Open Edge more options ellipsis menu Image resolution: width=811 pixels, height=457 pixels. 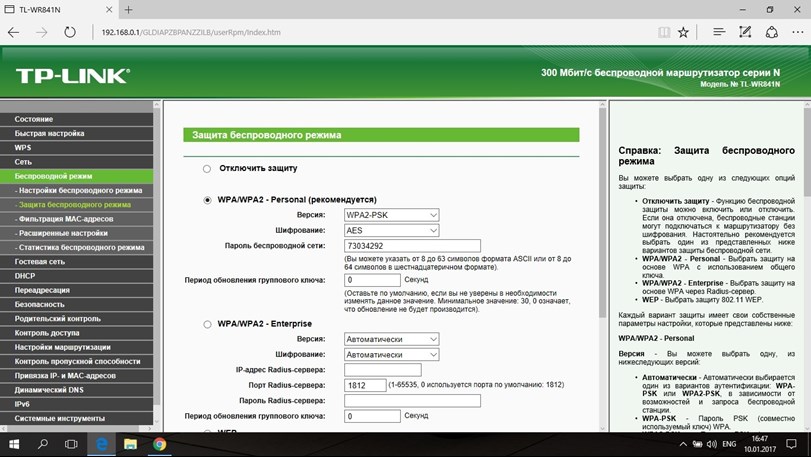click(x=798, y=32)
